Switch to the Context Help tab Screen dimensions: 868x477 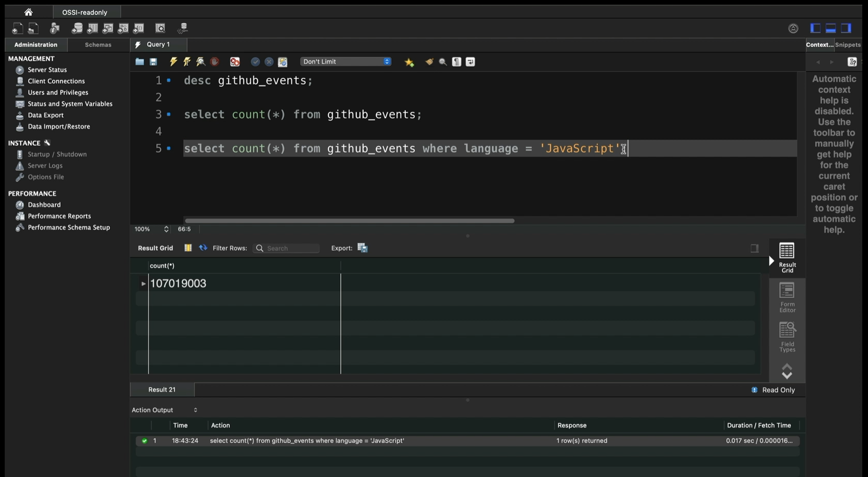[x=820, y=44]
